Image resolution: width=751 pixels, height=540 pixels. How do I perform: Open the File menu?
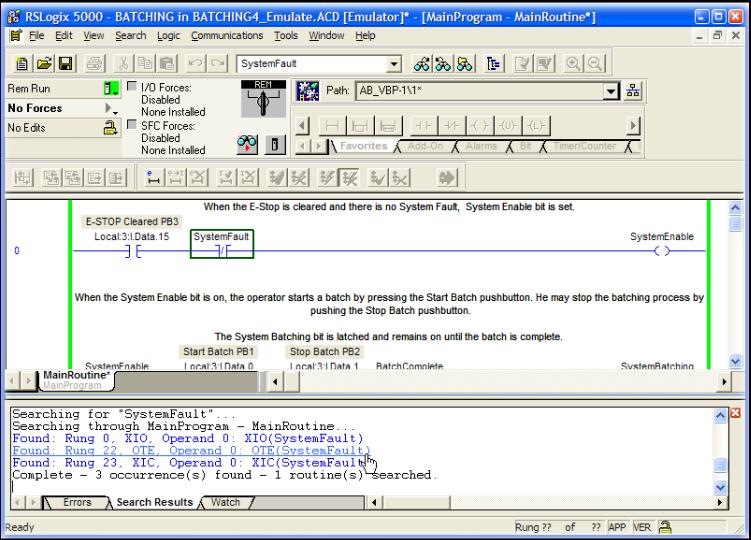(36, 35)
